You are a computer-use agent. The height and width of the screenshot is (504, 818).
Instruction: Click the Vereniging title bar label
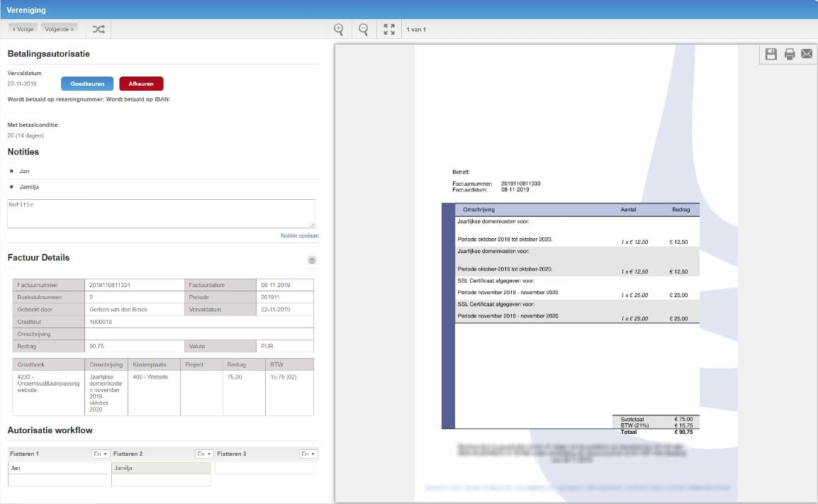click(26, 10)
